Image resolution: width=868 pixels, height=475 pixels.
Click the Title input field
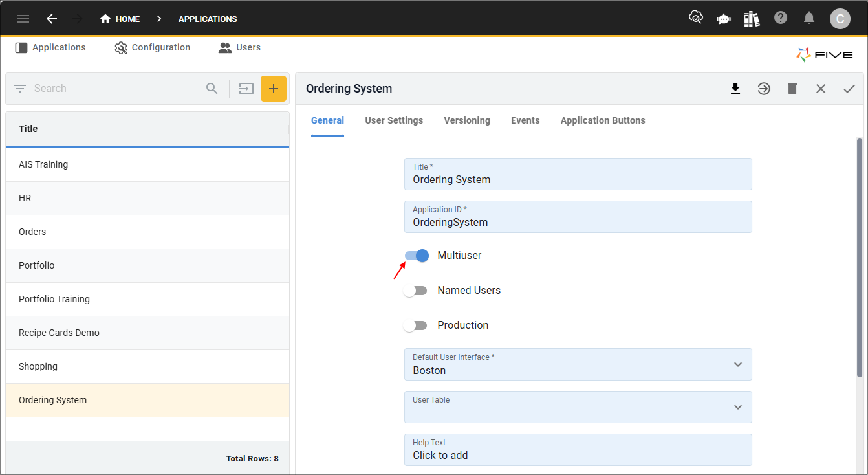[578, 174]
